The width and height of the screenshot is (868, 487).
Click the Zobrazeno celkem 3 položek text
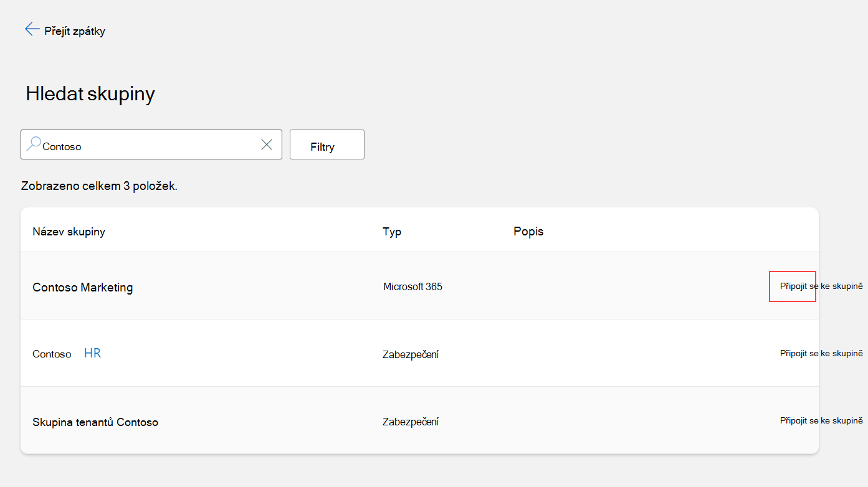[x=99, y=186]
